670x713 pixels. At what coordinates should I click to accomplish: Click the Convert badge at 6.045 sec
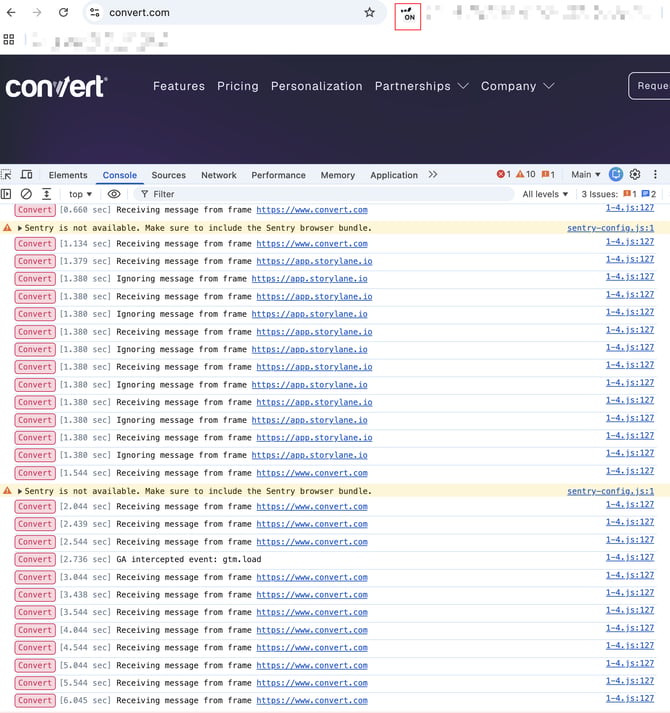point(35,700)
